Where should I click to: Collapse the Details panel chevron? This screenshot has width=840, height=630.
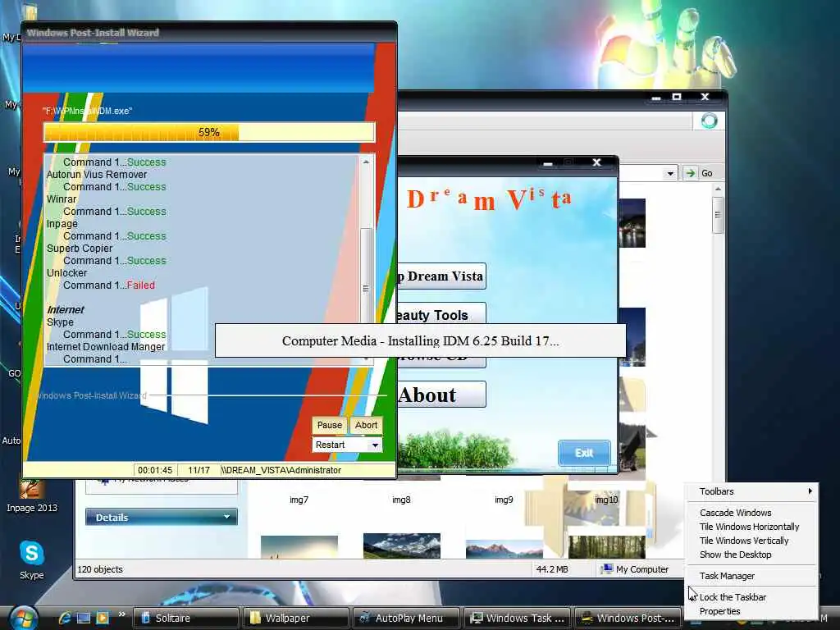pos(226,517)
